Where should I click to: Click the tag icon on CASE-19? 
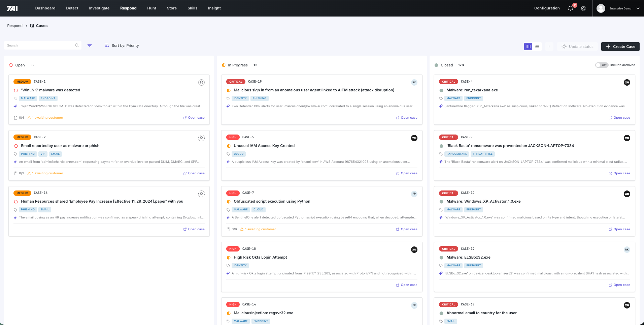[228, 98]
